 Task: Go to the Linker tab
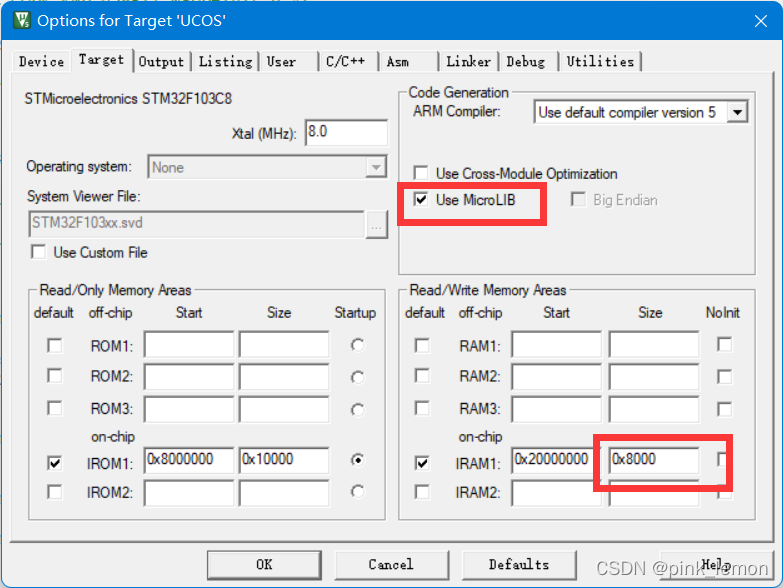point(468,62)
